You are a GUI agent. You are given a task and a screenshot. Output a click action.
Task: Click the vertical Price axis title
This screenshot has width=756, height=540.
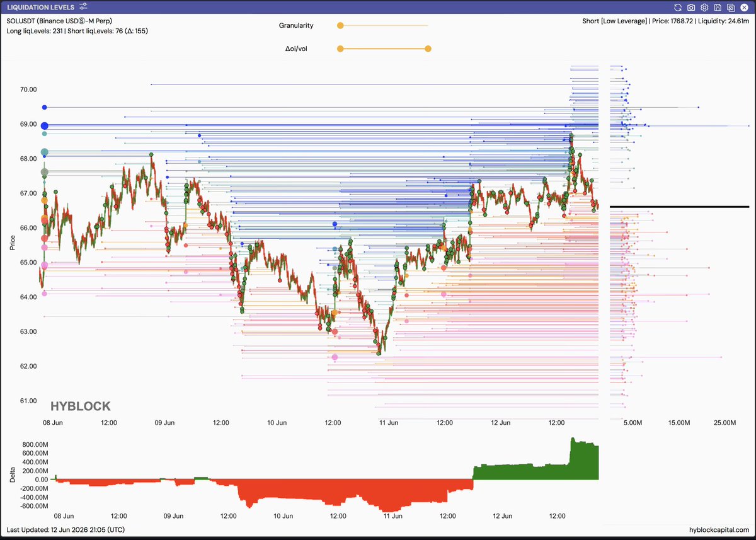(x=12, y=243)
